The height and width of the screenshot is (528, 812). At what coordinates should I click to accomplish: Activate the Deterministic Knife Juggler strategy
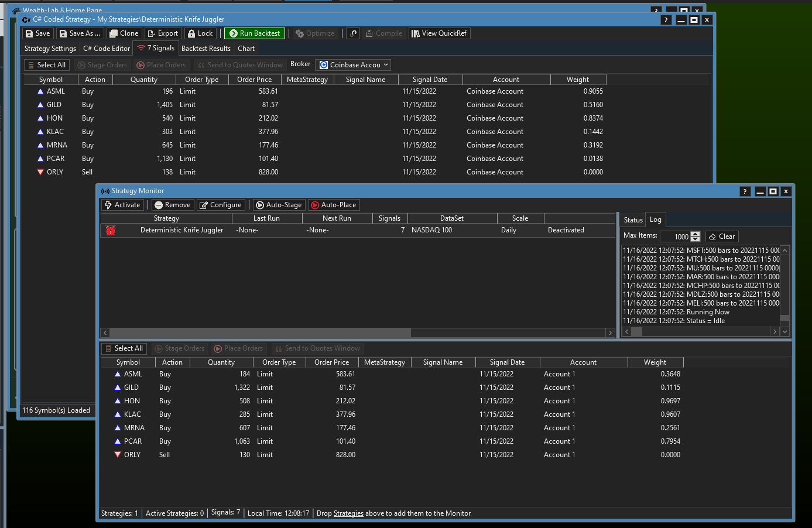[122, 205]
